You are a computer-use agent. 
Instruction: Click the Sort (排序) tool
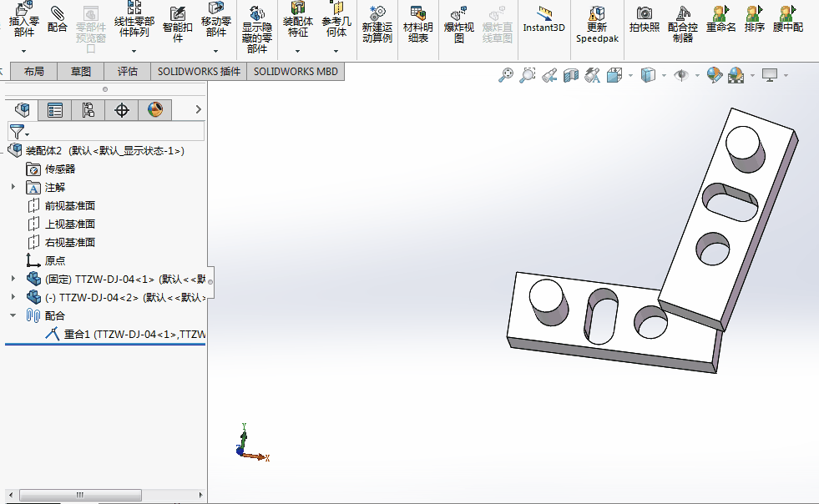click(754, 19)
